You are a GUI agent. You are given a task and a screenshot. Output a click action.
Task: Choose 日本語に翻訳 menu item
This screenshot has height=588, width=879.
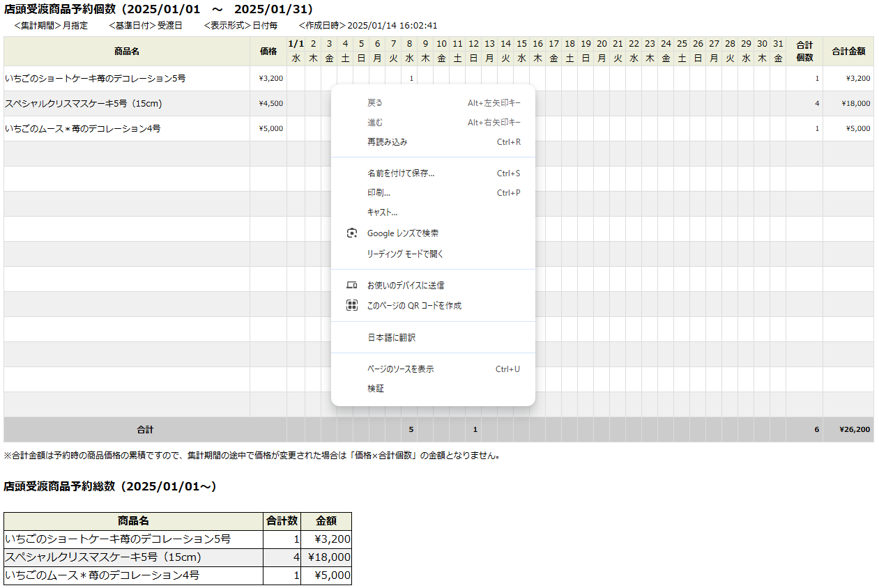tap(391, 337)
